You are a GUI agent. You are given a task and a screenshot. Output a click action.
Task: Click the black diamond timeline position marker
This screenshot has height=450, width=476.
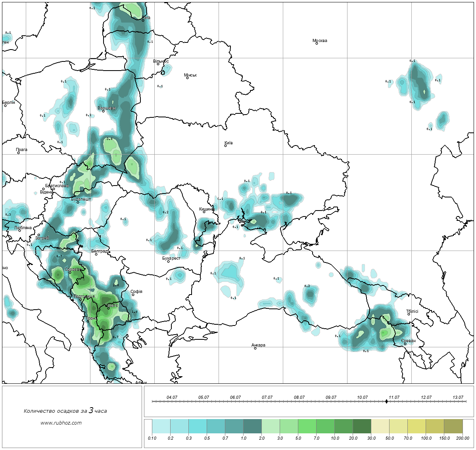(386, 401)
